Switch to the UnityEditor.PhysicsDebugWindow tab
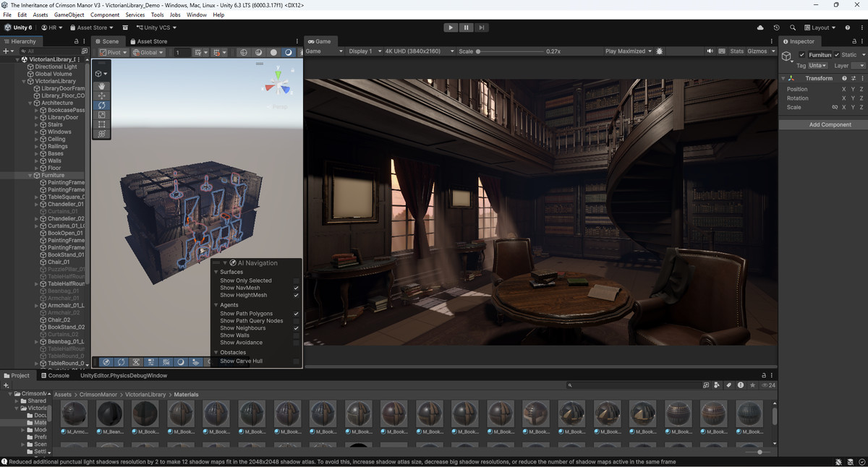 pyautogui.click(x=124, y=375)
